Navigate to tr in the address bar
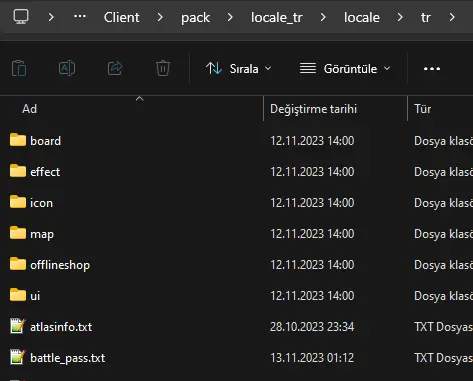 pyautogui.click(x=426, y=17)
